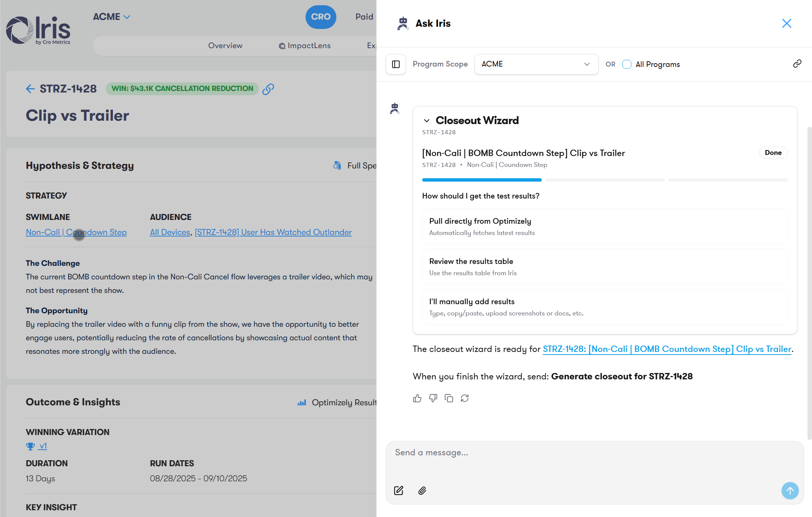The height and width of the screenshot is (517, 812).
Task: Toggle the sidebar panel icon beside Program Scope
Action: 396,64
